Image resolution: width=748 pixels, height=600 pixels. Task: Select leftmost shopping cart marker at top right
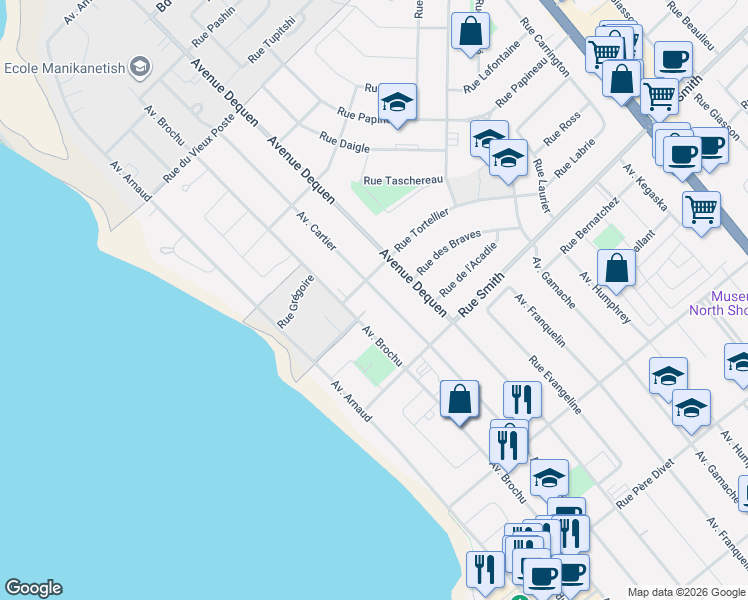point(603,52)
